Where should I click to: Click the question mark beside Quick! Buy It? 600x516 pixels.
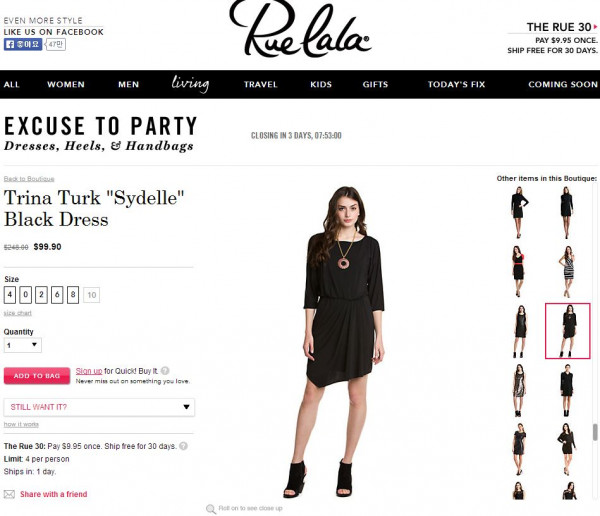point(165,371)
